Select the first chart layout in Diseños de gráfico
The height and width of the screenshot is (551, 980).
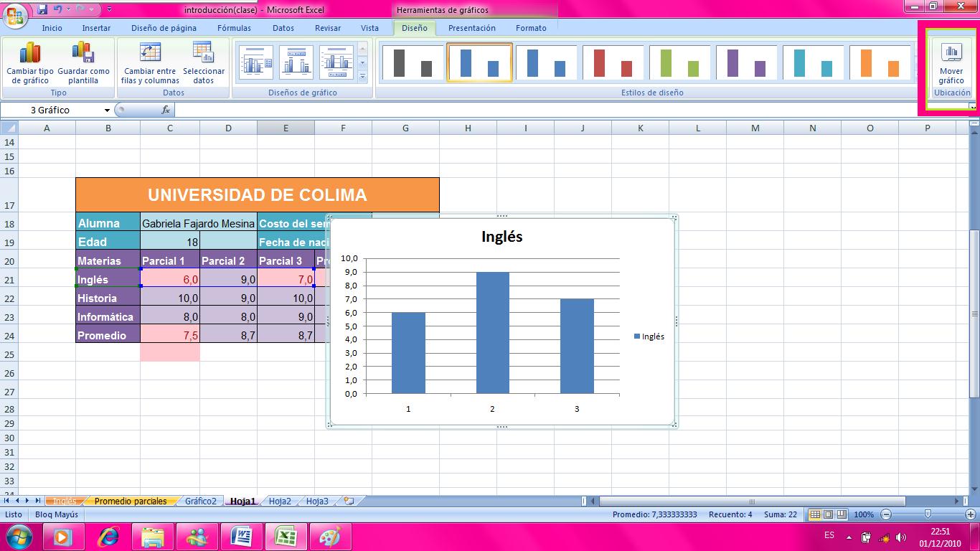tap(255, 62)
